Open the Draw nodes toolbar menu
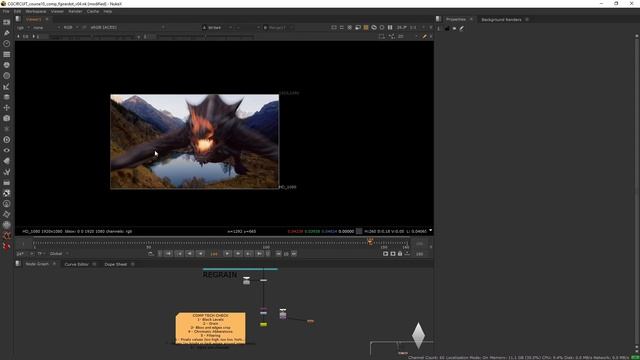The width and height of the screenshot is (640, 360). tap(7, 33)
